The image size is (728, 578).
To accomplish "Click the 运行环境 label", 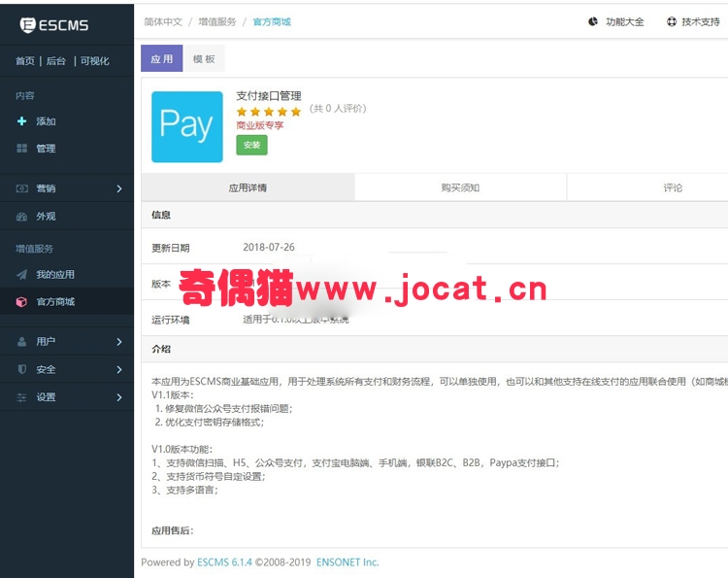I will click(171, 320).
